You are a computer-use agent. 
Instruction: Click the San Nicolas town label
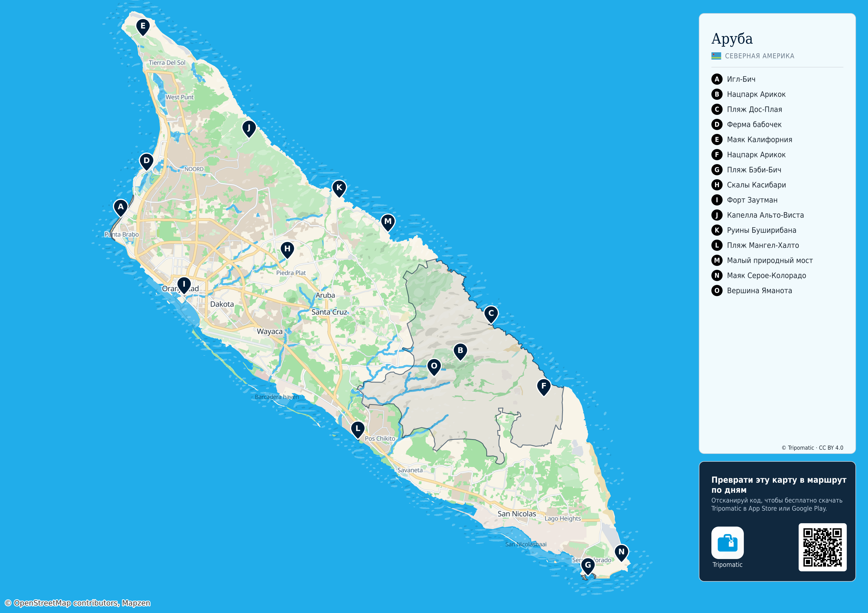click(517, 513)
